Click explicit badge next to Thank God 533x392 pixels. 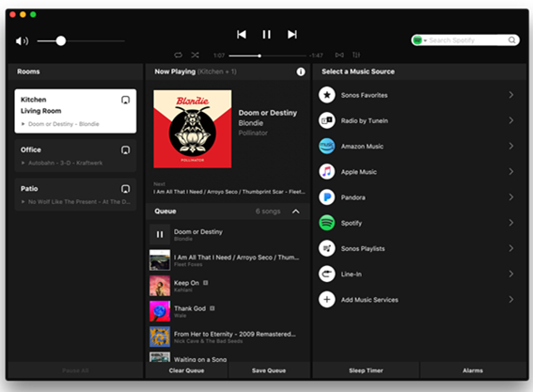[x=212, y=308]
